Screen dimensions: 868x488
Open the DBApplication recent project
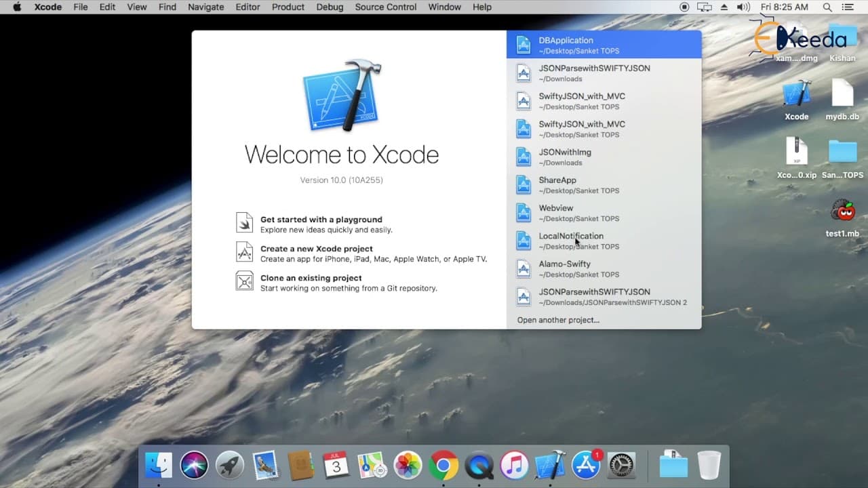pyautogui.click(x=604, y=45)
